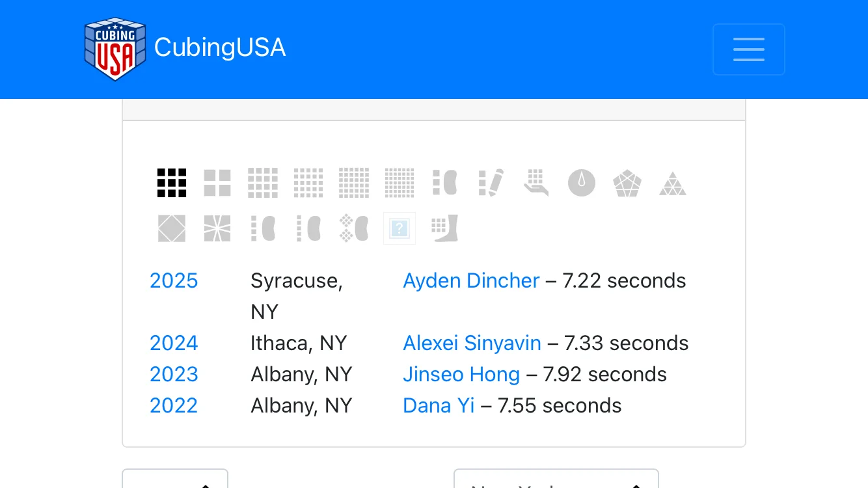Select the 2x2x2 Cube event icon
This screenshot has width=868, height=488.
217,183
